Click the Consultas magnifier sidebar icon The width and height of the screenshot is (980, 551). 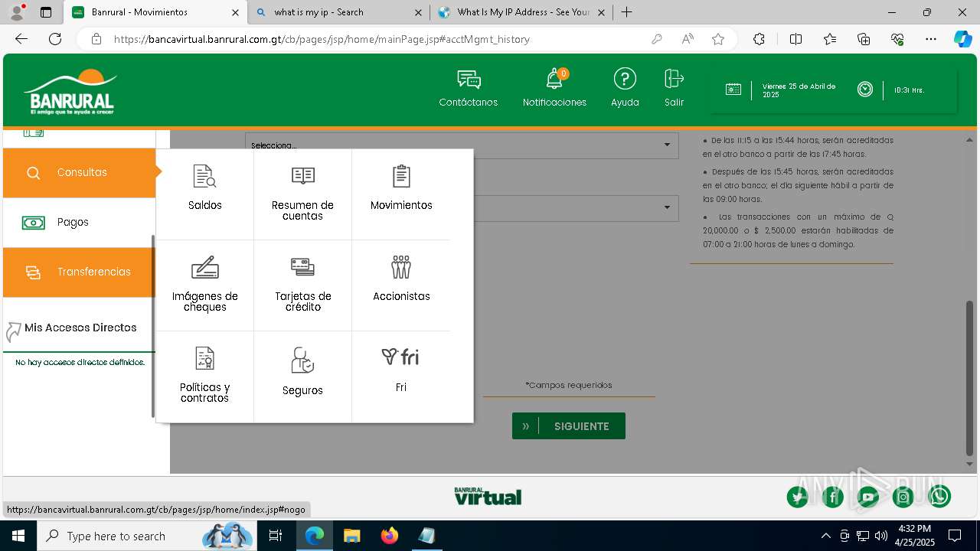(33, 173)
